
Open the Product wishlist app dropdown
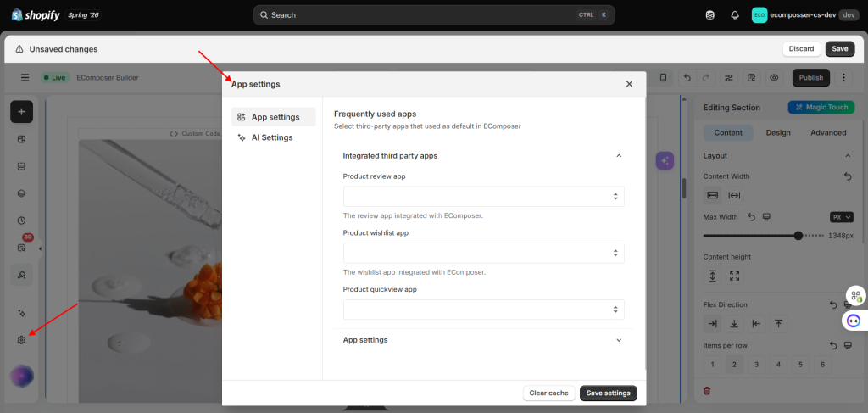click(x=484, y=253)
